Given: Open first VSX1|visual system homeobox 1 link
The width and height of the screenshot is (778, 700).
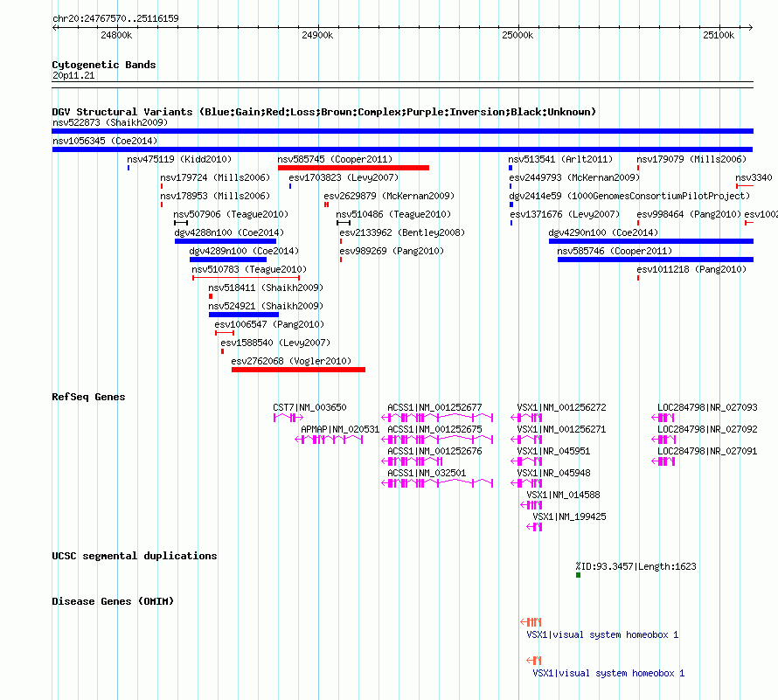Looking at the screenshot, I should tap(602, 635).
